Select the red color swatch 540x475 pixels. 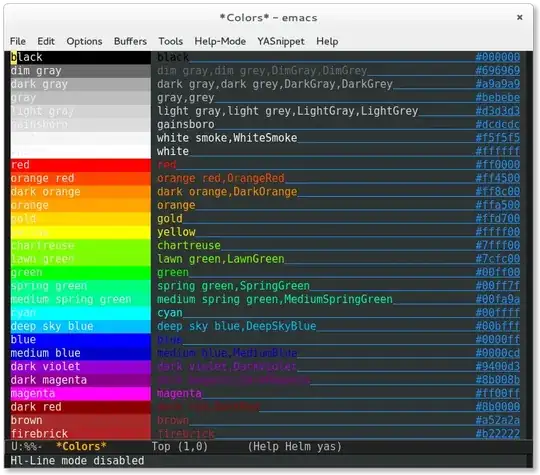(x=81, y=165)
